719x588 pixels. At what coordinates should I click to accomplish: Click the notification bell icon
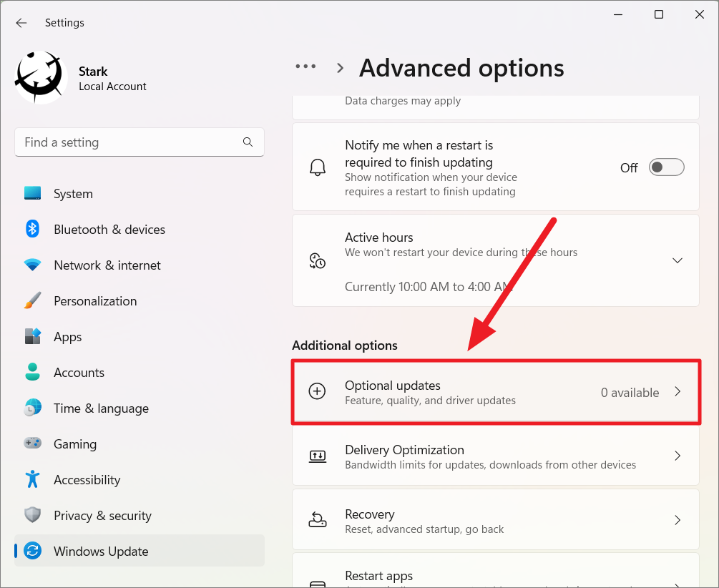318,167
